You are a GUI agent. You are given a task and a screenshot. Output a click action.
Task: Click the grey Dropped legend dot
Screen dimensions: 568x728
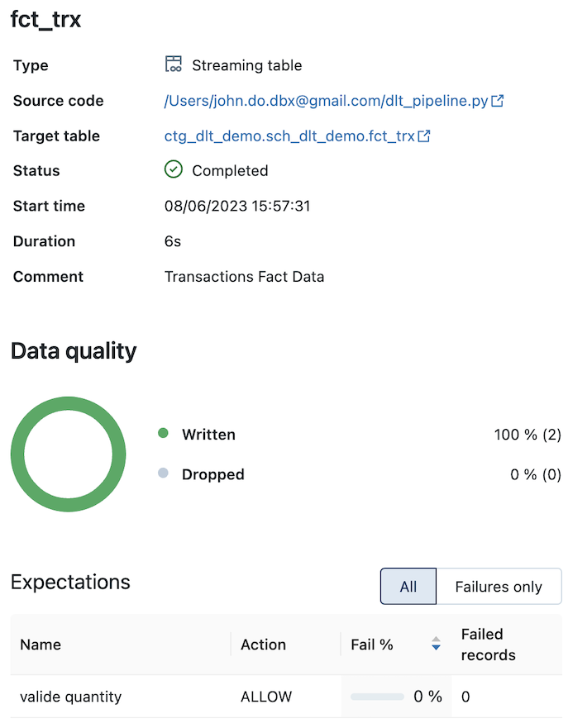pyautogui.click(x=163, y=473)
